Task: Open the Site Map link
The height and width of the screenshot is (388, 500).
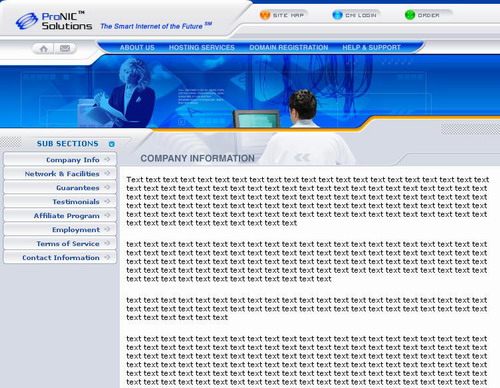Action: pos(288,15)
